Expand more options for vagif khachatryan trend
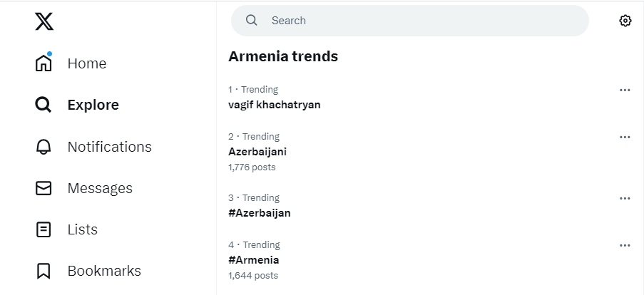This screenshot has height=295, width=644. [625, 90]
